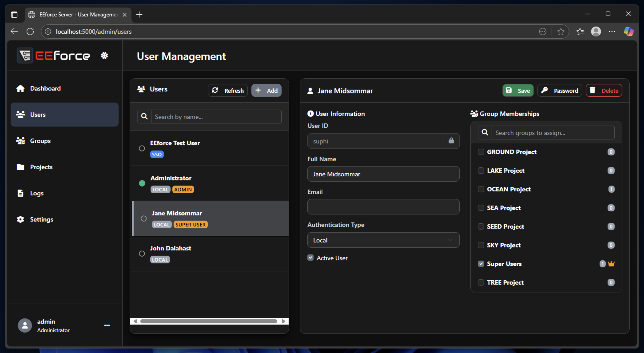The height and width of the screenshot is (353, 644).
Task: Toggle the Active User checkbox
Action: tap(310, 258)
